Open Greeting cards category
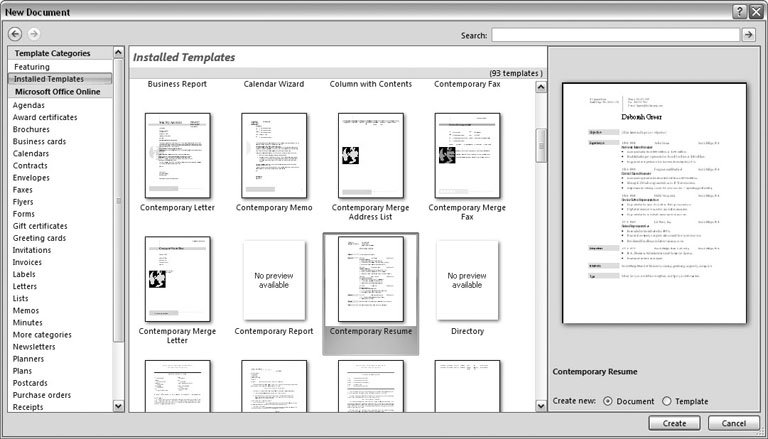768x439 pixels. 39,238
